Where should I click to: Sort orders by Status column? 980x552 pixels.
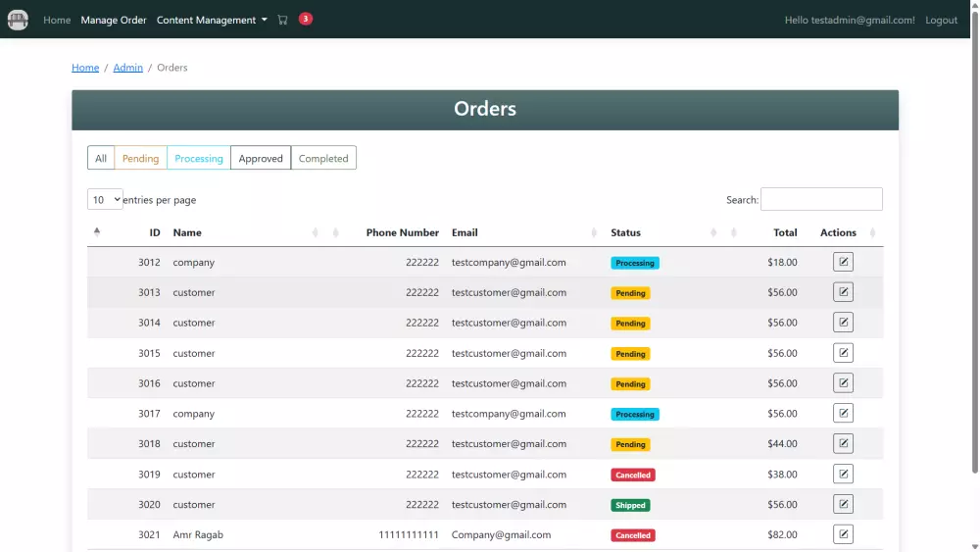click(x=625, y=232)
